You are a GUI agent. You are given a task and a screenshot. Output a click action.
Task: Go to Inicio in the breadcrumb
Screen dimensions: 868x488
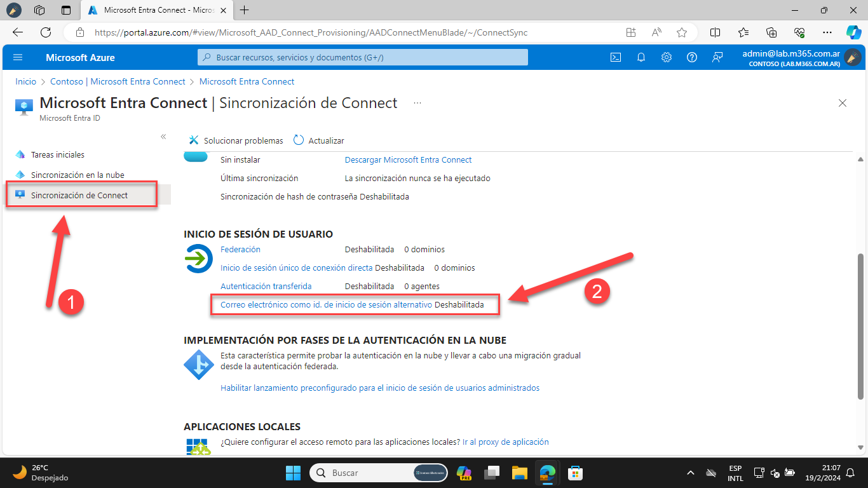click(26, 81)
